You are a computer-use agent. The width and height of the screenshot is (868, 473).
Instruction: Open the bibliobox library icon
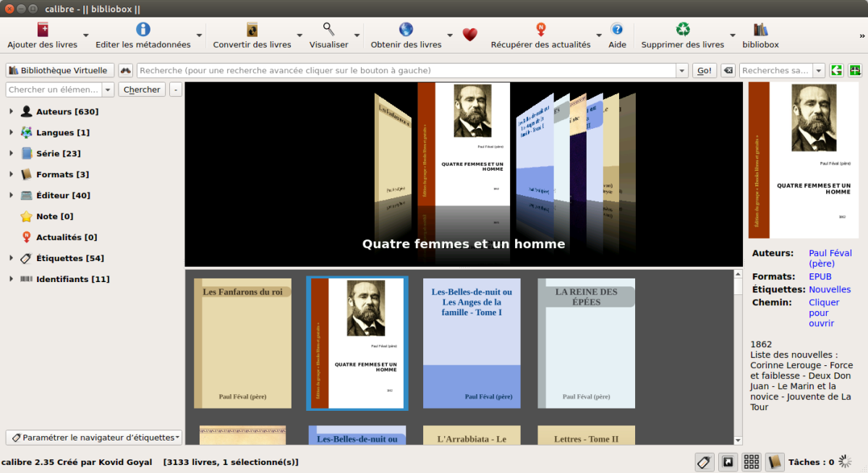click(x=760, y=30)
